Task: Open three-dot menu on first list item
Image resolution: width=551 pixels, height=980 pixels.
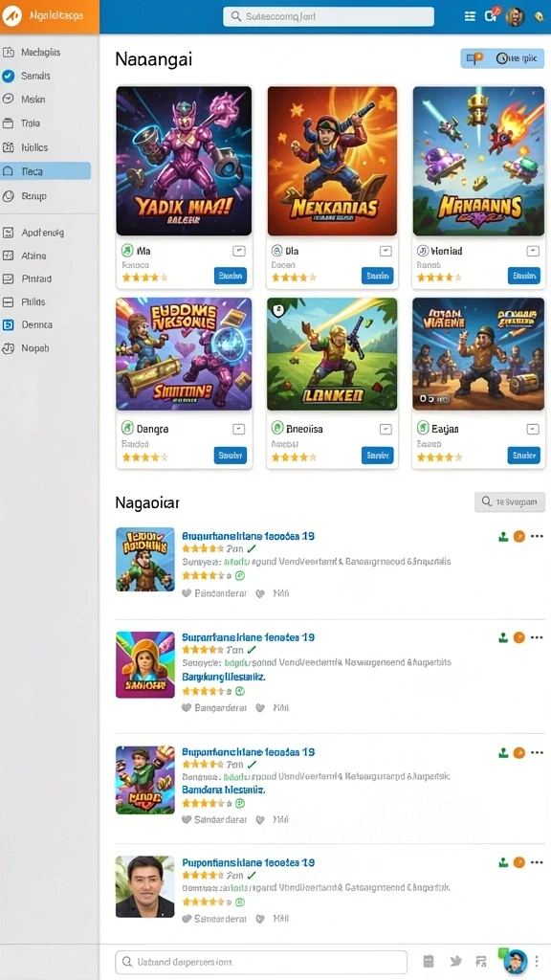Action: click(537, 536)
